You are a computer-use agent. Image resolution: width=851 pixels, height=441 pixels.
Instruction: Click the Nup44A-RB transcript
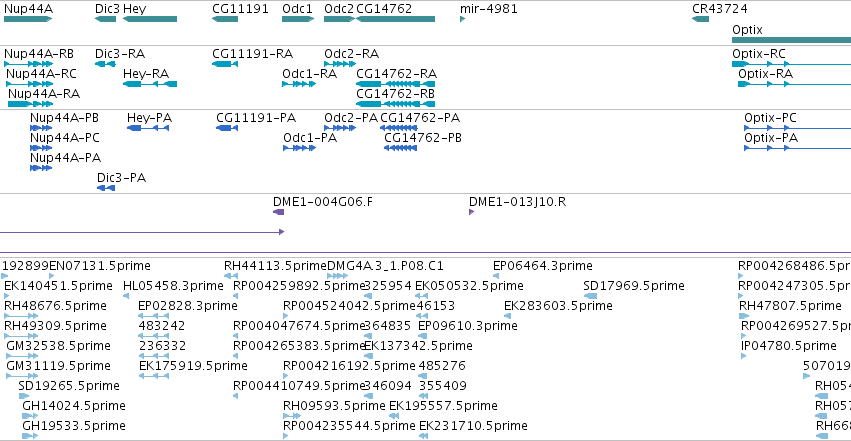click(39, 54)
